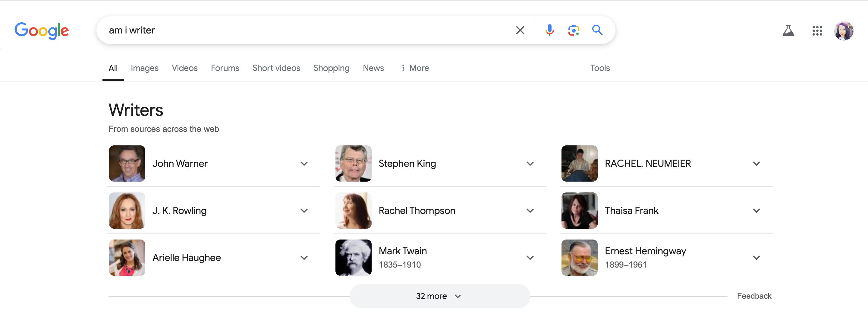
Task: Expand the RACHEL. NEUMEIER entry chevron
Action: (x=756, y=164)
